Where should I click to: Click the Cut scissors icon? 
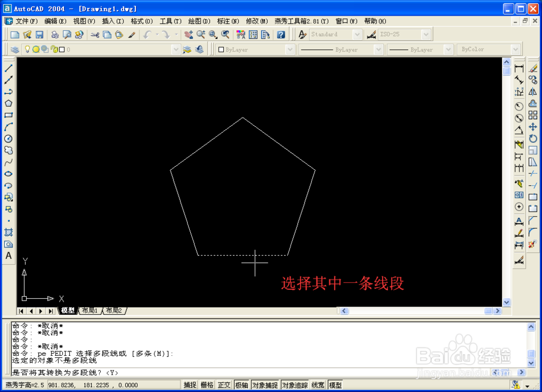95,35
